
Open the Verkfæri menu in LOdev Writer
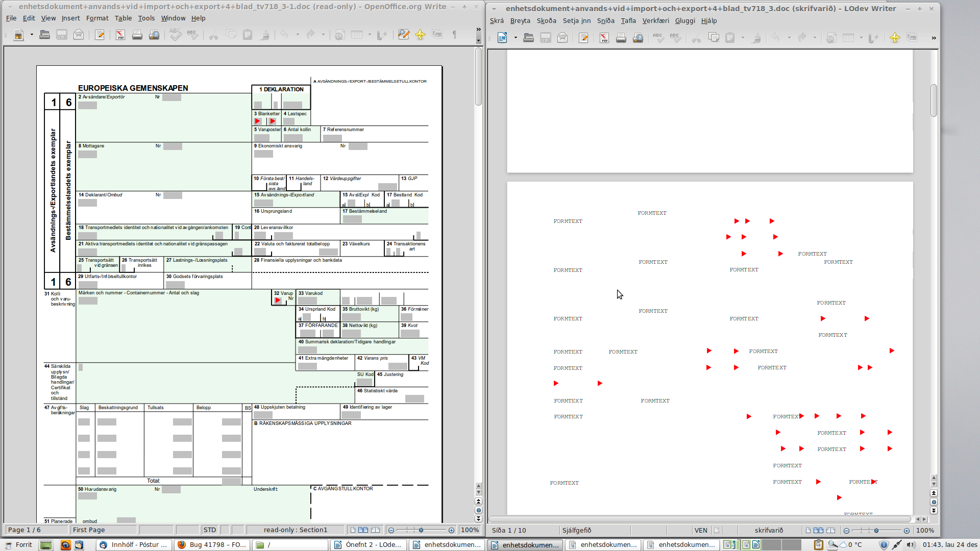[x=655, y=21]
